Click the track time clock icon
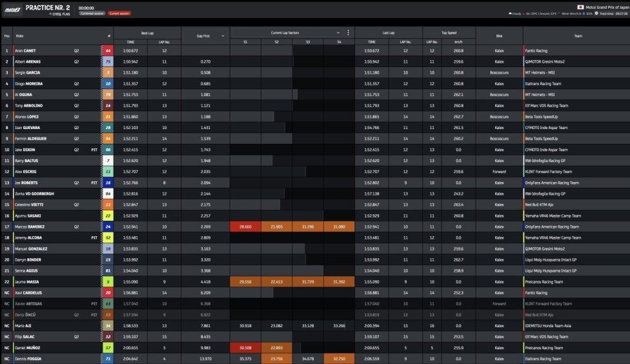Image resolution: width=630 pixels, height=364 pixels. 596,14
